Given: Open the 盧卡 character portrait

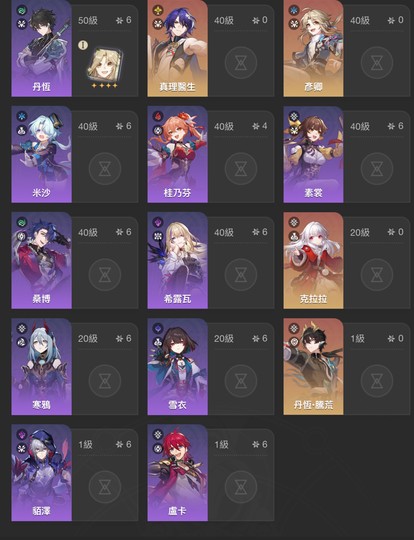Looking at the screenshot, I should (x=177, y=472).
